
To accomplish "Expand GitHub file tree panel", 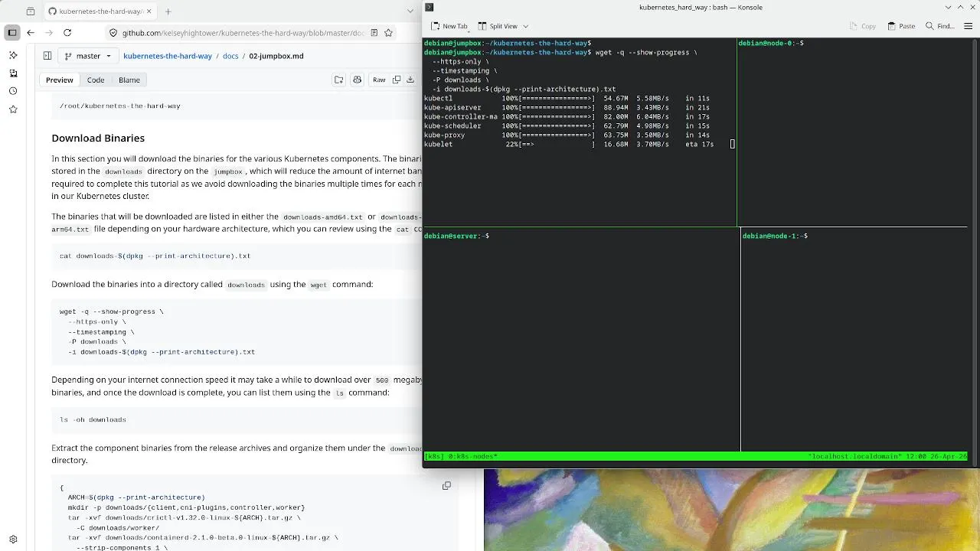I will pyautogui.click(x=47, y=56).
